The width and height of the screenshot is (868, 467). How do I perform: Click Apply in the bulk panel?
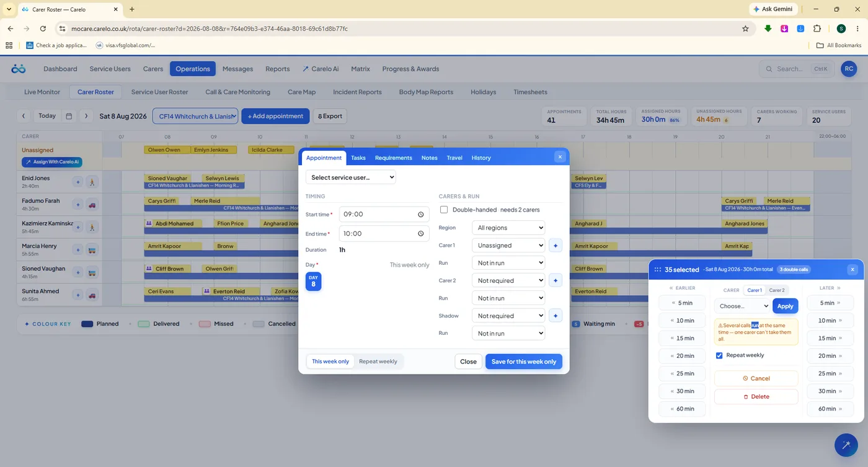coord(785,306)
